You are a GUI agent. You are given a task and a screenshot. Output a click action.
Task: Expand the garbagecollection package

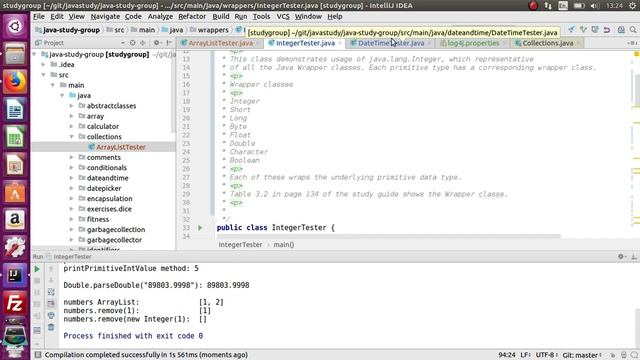coord(72,229)
